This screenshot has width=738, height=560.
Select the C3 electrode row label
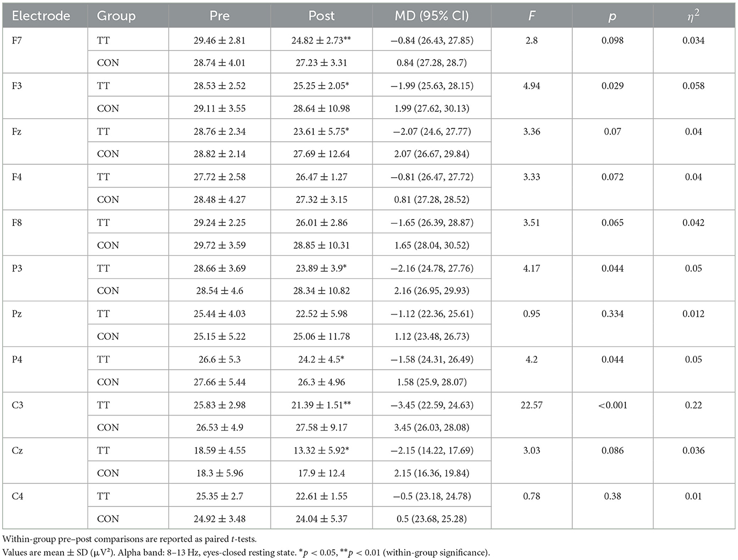click(x=18, y=405)
